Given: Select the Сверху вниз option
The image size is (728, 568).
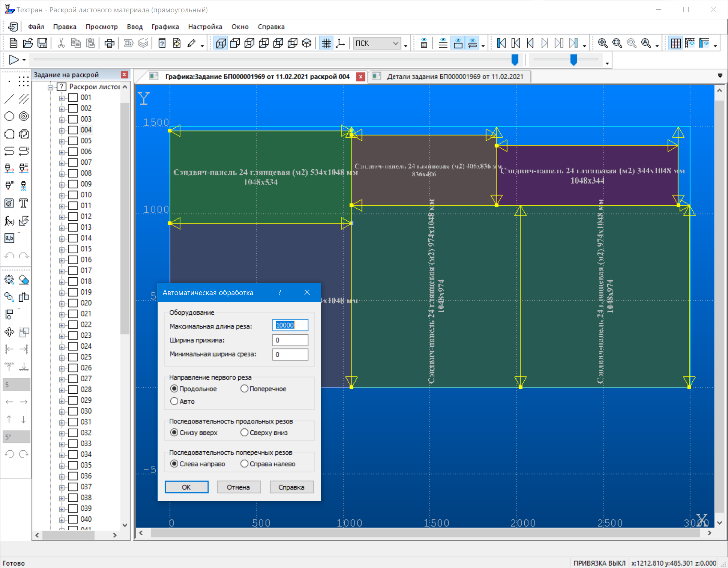Looking at the screenshot, I should [244, 432].
